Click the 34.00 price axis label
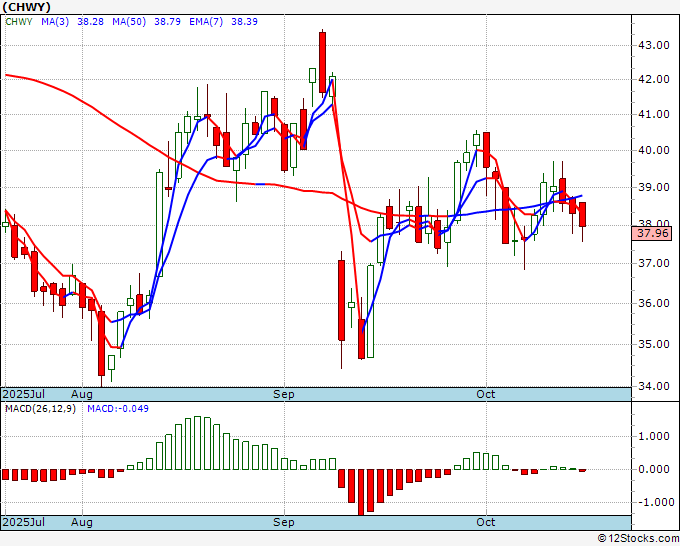The image size is (680, 546). click(x=653, y=386)
